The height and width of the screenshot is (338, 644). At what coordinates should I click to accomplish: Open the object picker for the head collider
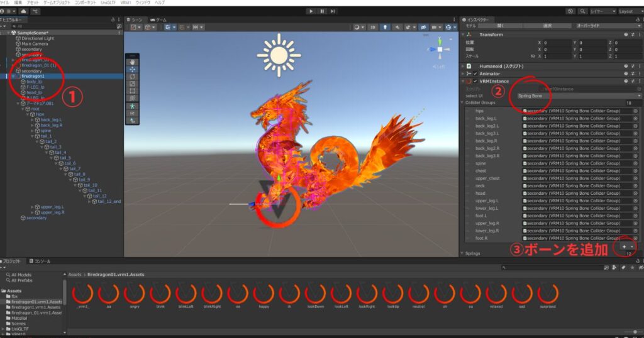click(635, 194)
